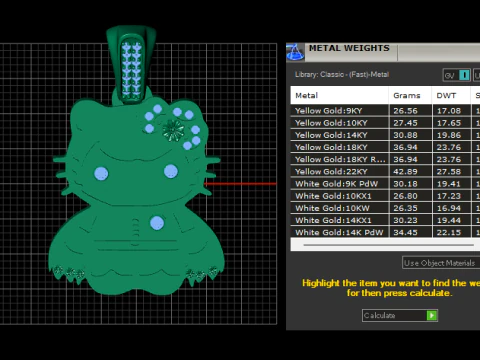
Task: Click the 30.88 grams value
Action: click(405, 135)
